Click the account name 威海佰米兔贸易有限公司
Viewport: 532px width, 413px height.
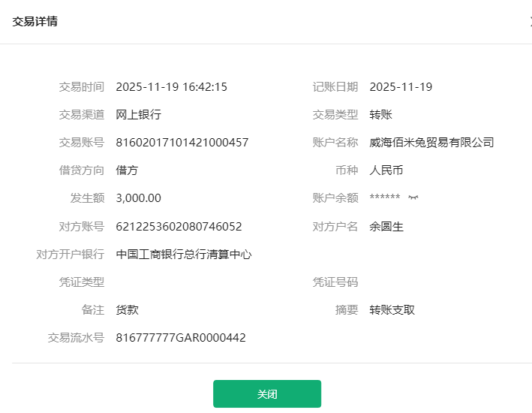[431, 143]
